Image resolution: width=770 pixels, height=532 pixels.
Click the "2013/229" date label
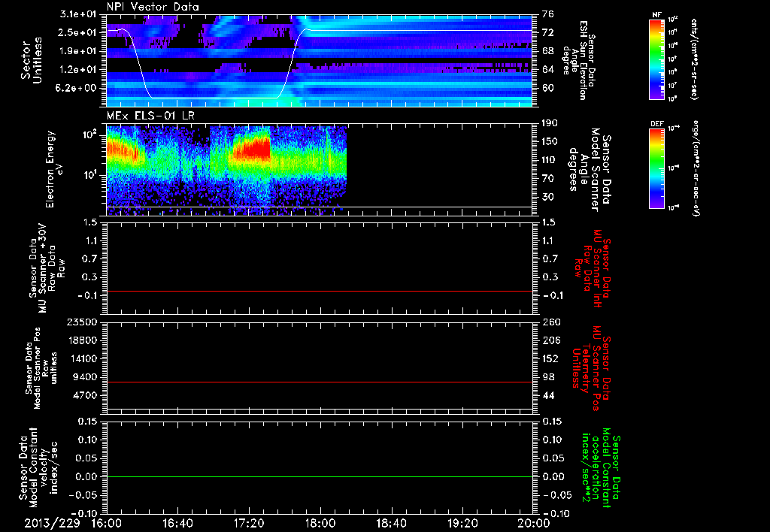click(53, 523)
